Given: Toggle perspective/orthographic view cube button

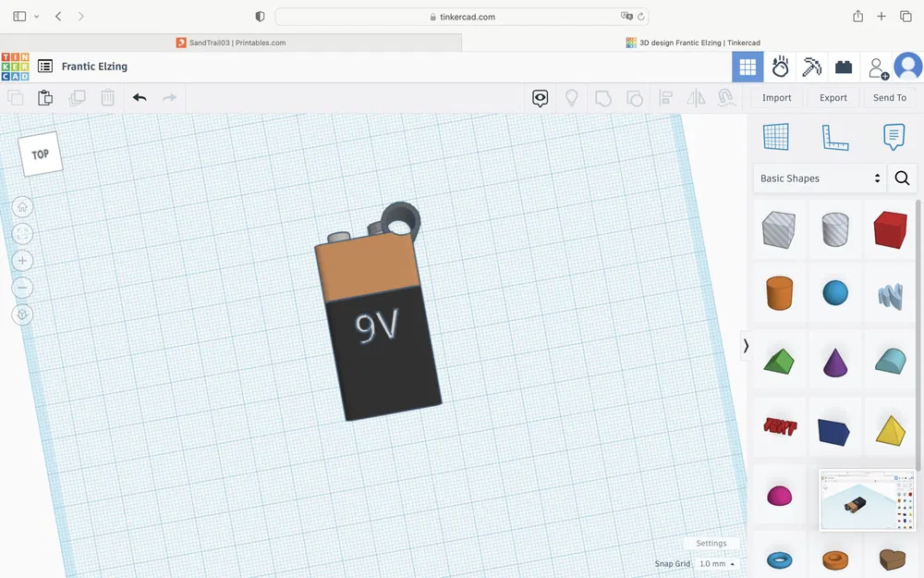Looking at the screenshot, I should pyautogui.click(x=22, y=314).
